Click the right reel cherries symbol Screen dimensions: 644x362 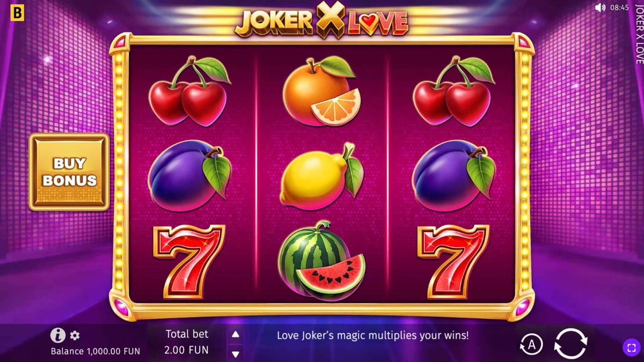[x=453, y=91]
